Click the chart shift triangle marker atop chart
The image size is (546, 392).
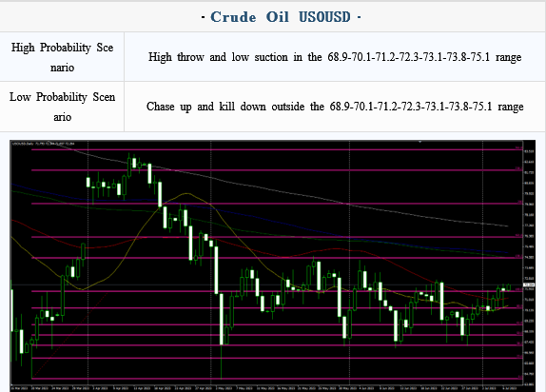click(420, 142)
